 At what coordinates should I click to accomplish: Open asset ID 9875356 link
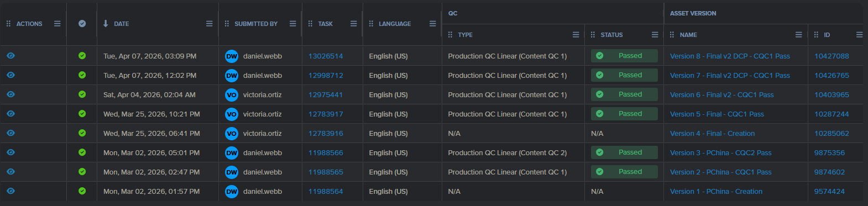[x=829, y=153]
